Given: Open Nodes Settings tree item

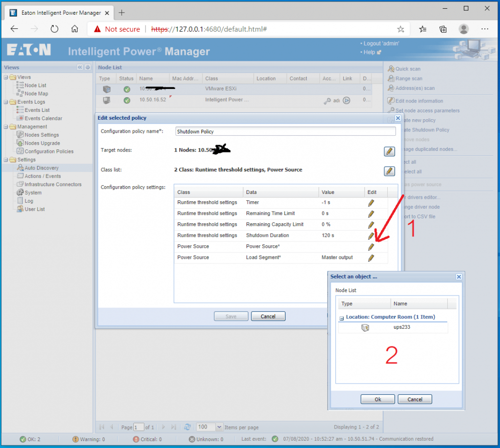Looking at the screenshot, I should (x=42, y=135).
